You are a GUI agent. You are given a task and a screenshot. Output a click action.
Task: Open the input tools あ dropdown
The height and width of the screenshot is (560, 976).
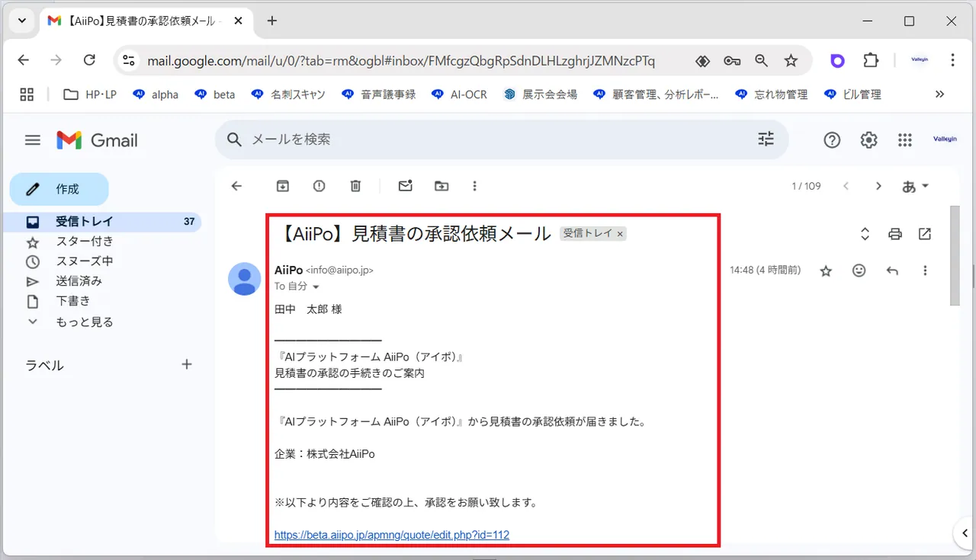[915, 186]
